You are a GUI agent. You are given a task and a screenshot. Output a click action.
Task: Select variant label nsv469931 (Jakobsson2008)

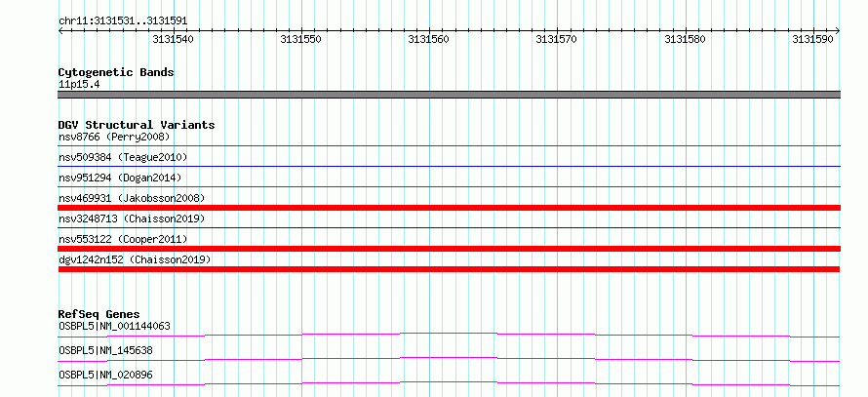pyautogui.click(x=132, y=198)
